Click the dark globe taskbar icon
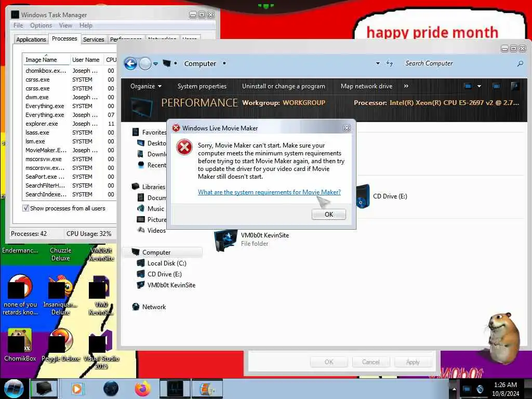The image size is (532, 399). tap(111, 389)
